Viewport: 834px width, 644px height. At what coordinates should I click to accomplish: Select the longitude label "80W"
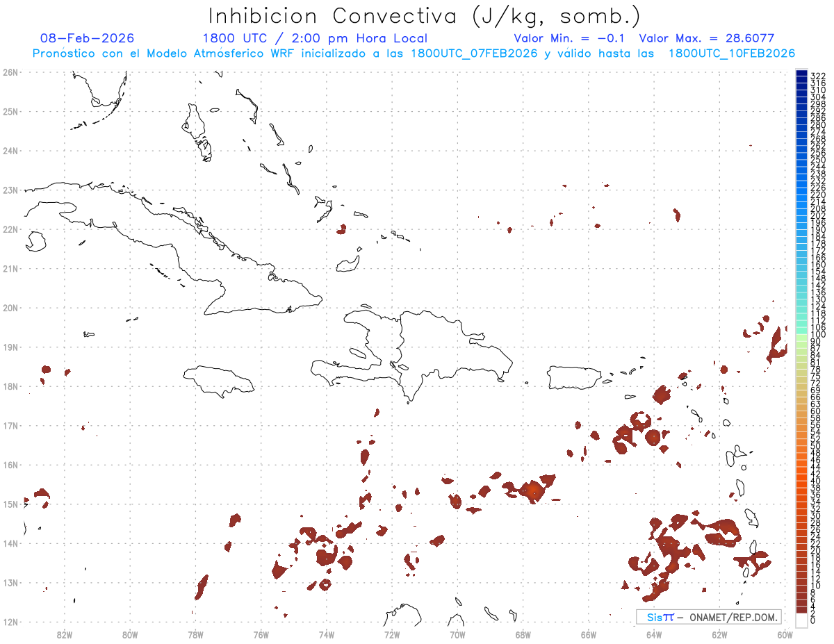tap(130, 634)
